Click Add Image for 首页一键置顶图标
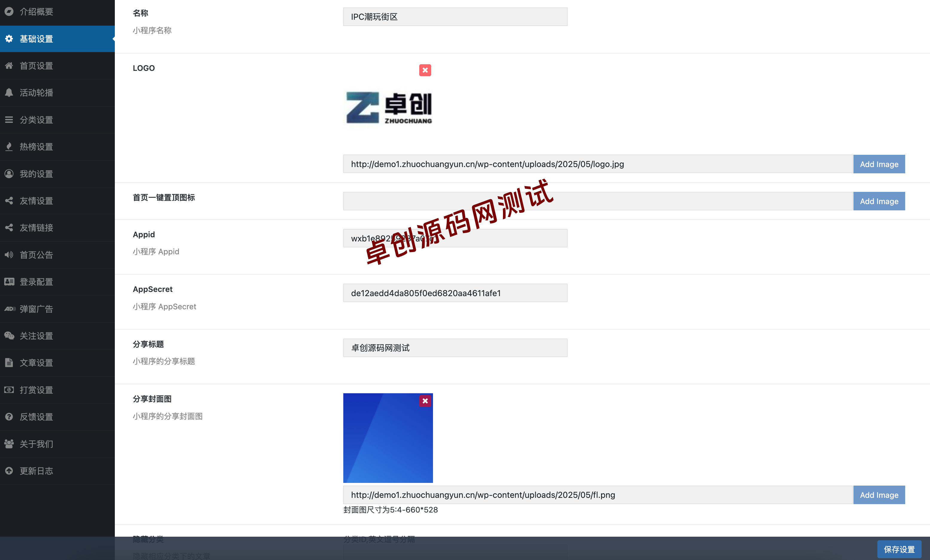930x560 pixels. [879, 201]
